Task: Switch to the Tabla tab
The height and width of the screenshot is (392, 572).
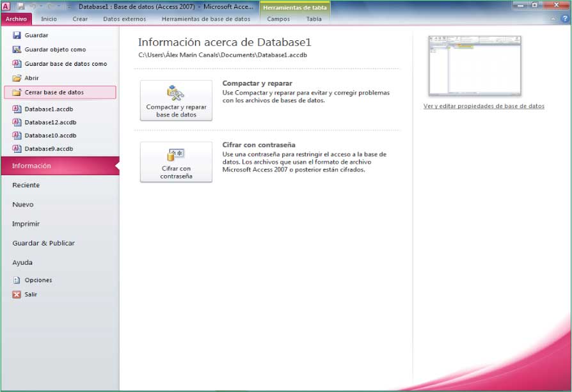Action: 314,19
